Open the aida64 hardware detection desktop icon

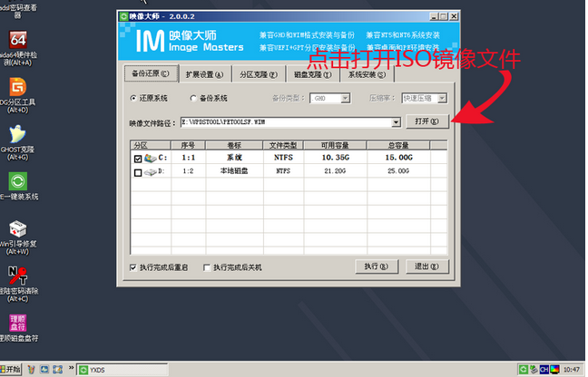[x=18, y=39]
